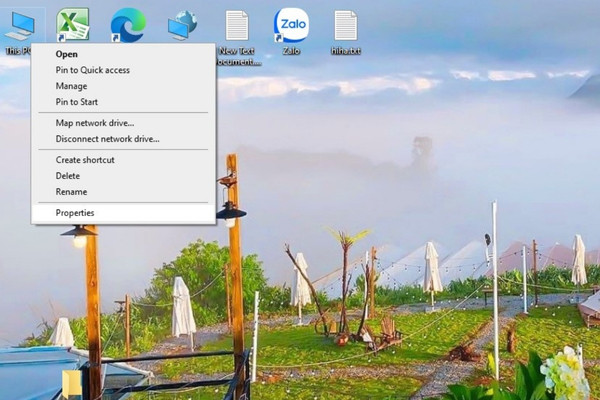The image size is (600, 400).
Task: Choose Open in the context menu
Action: click(67, 54)
